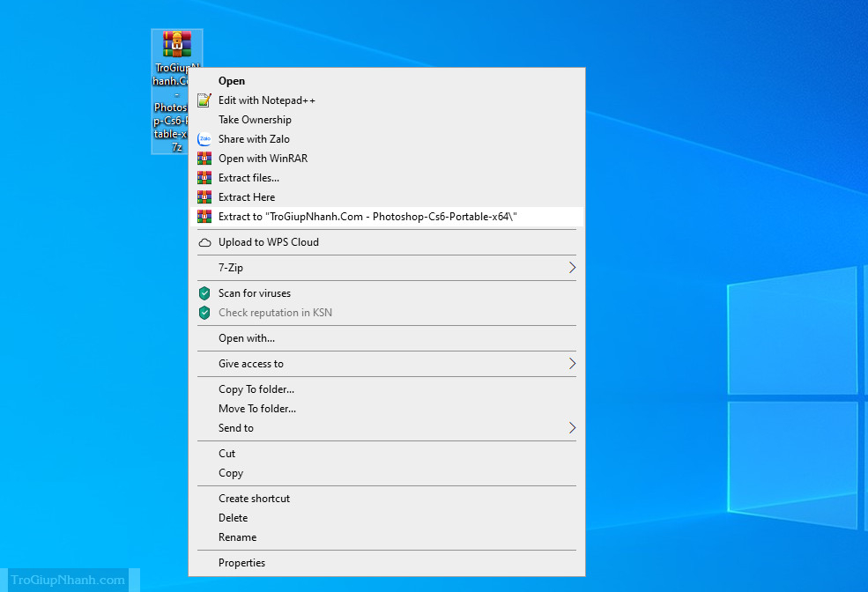Image resolution: width=868 pixels, height=592 pixels.
Task: Click WinRAR icon beside Extract Here
Action: click(x=204, y=197)
